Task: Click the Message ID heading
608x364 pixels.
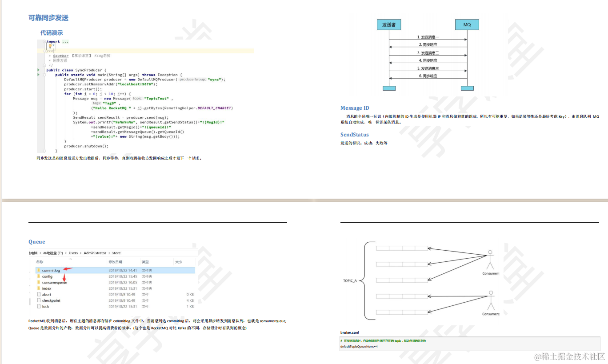Action: 355,108
